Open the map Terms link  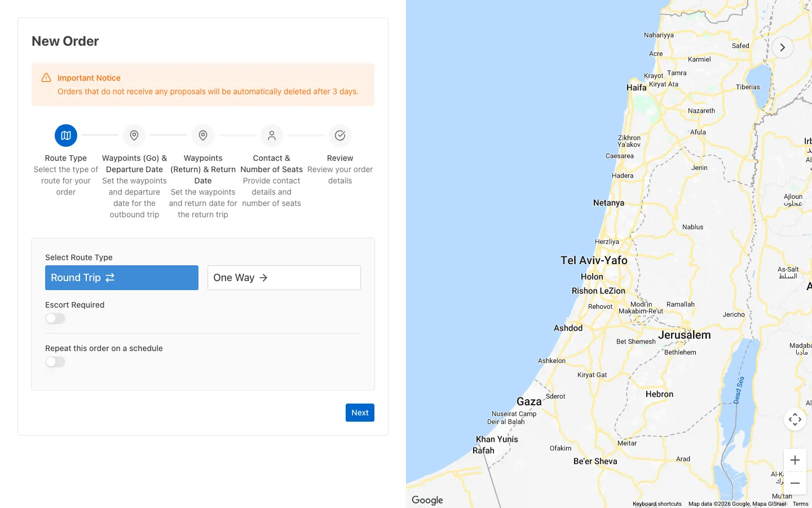pos(801,504)
